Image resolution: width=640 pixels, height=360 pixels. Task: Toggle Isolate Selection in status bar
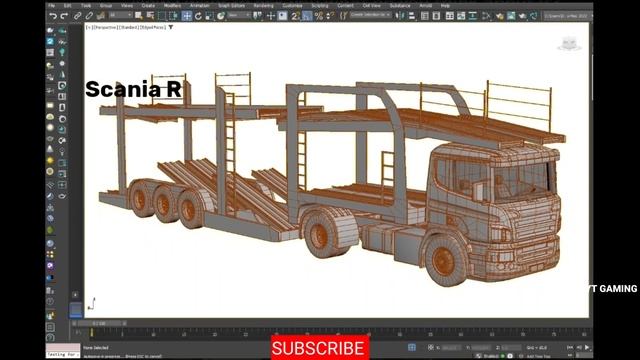(412, 347)
